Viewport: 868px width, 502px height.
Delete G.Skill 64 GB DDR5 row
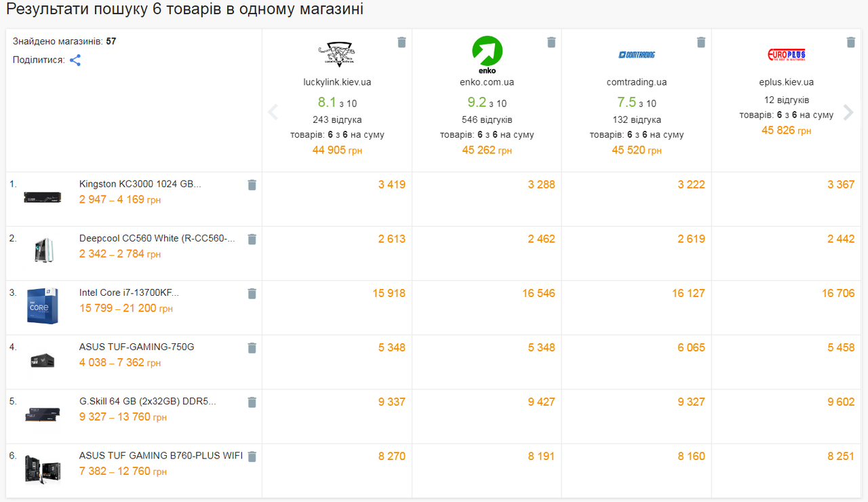pos(252,402)
